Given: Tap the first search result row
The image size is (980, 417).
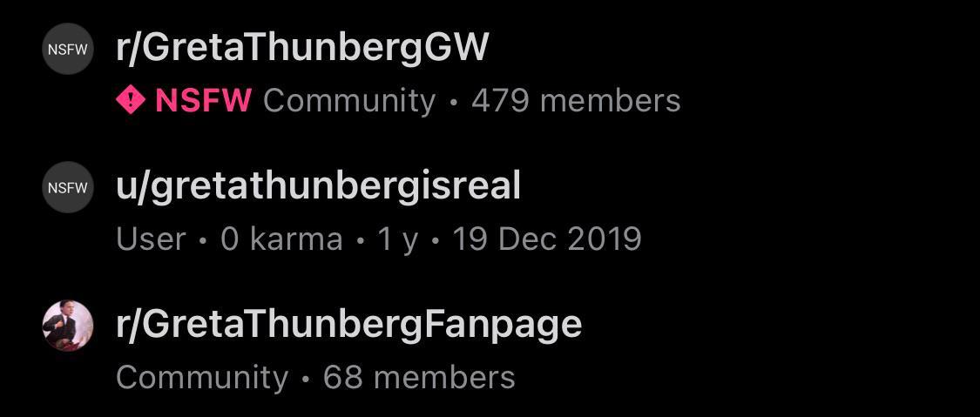Looking at the screenshot, I should [x=490, y=71].
